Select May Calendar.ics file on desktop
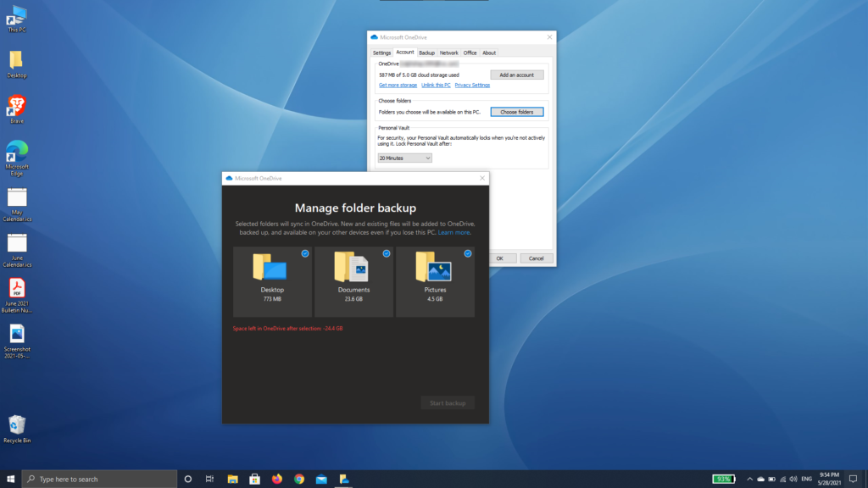 17,205
